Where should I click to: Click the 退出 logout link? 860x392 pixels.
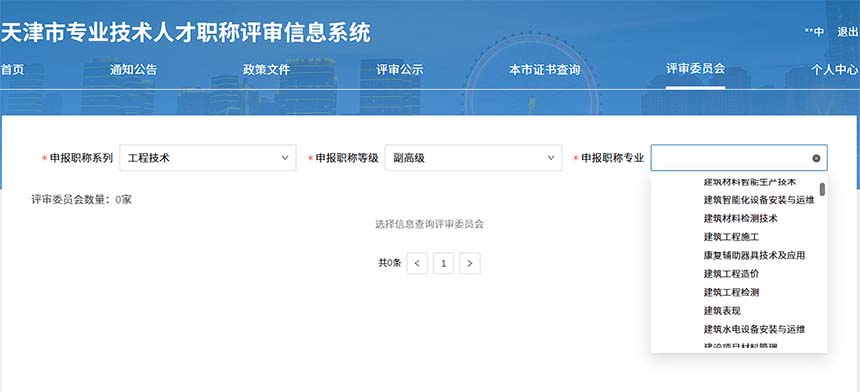[x=847, y=32]
